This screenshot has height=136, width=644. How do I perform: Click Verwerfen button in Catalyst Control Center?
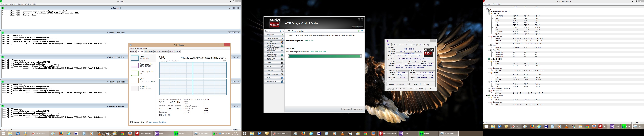[x=347, y=109]
